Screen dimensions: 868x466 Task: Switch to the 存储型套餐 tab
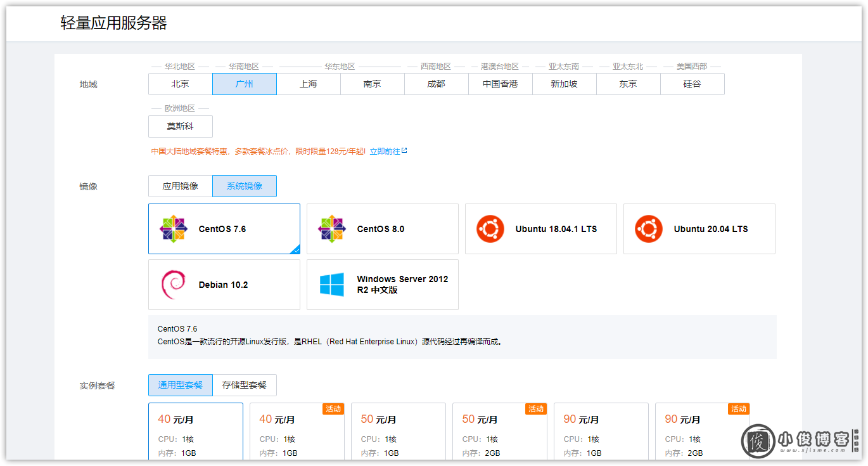tap(245, 385)
